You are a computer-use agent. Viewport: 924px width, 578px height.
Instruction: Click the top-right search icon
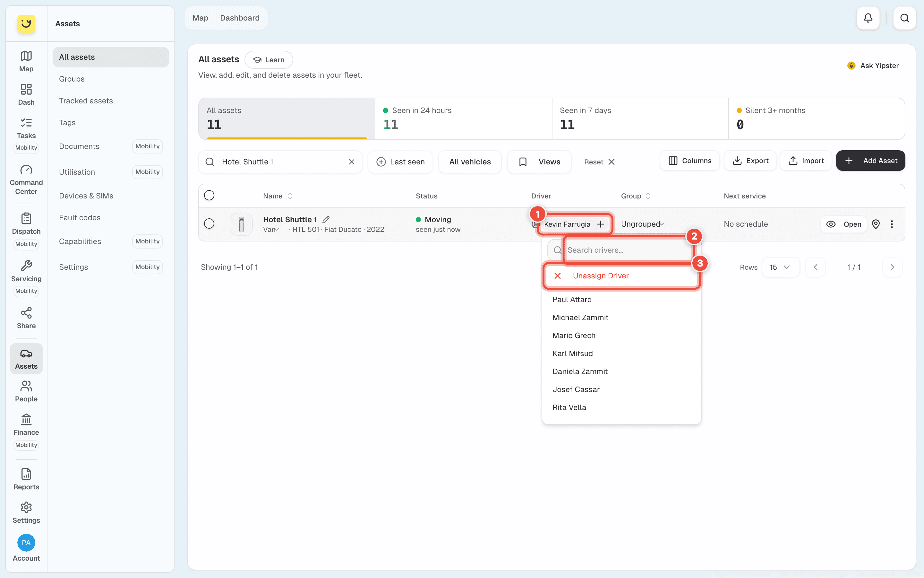click(x=904, y=18)
